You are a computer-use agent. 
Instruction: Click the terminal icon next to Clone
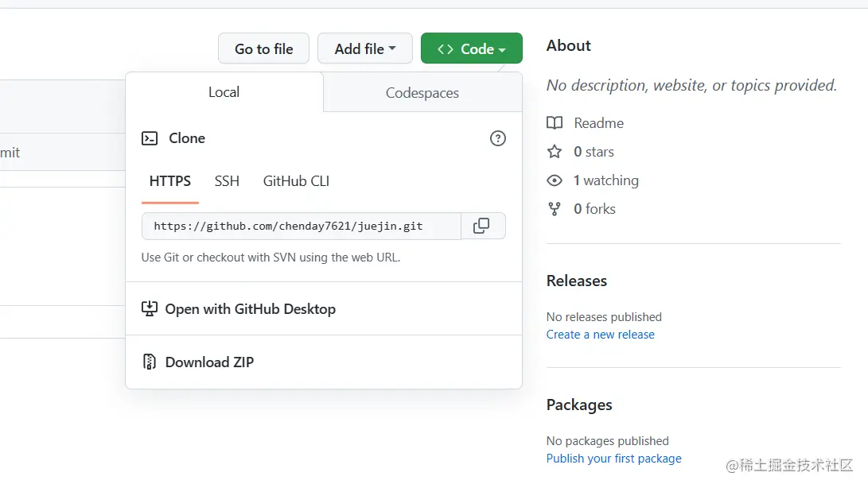click(x=150, y=138)
